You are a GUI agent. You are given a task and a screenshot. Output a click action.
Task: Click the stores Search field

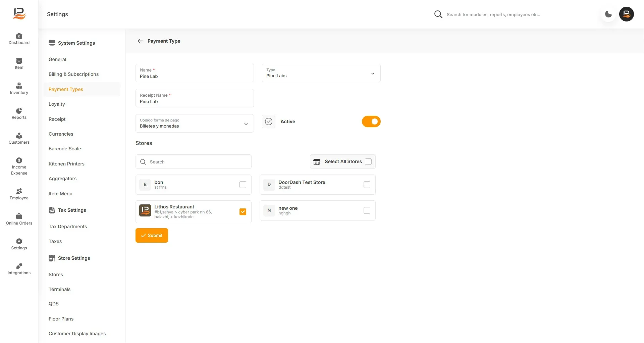194,162
